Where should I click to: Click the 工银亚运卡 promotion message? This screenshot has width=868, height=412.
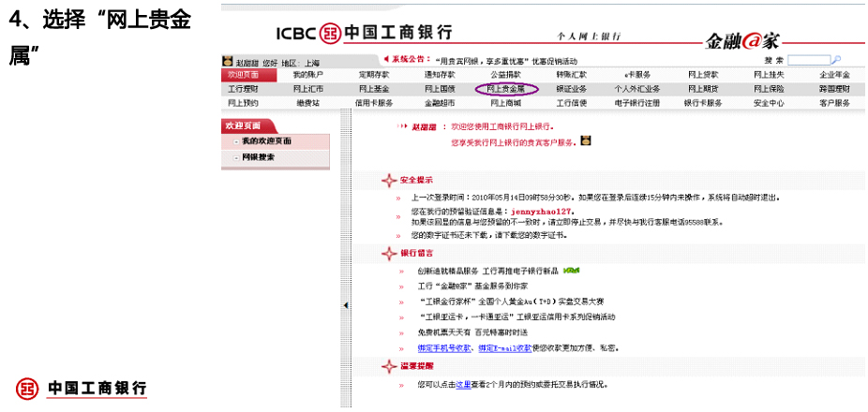[517, 317]
